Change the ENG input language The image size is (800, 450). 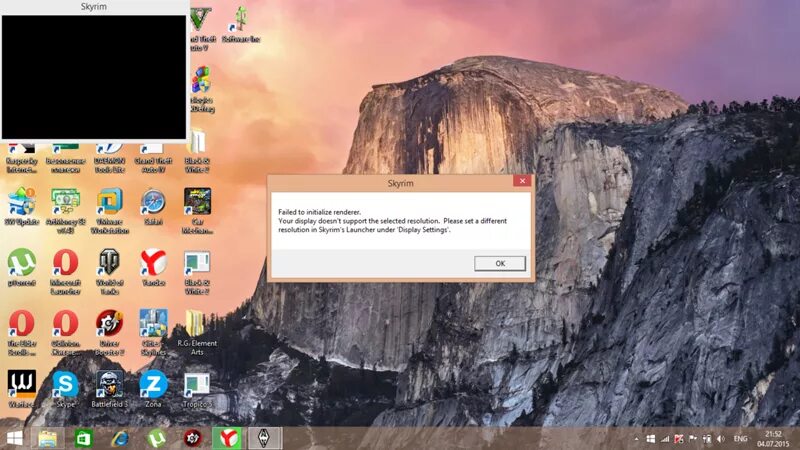[740, 439]
